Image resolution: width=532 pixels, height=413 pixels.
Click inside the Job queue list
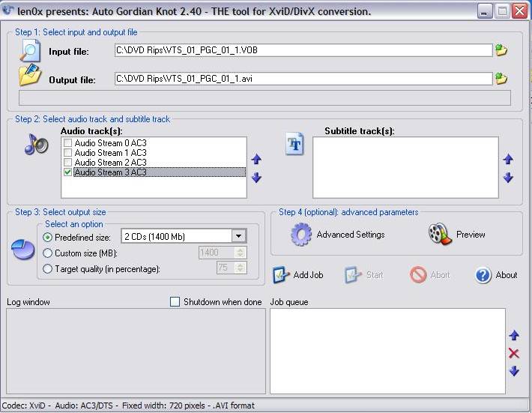coord(387,352)
